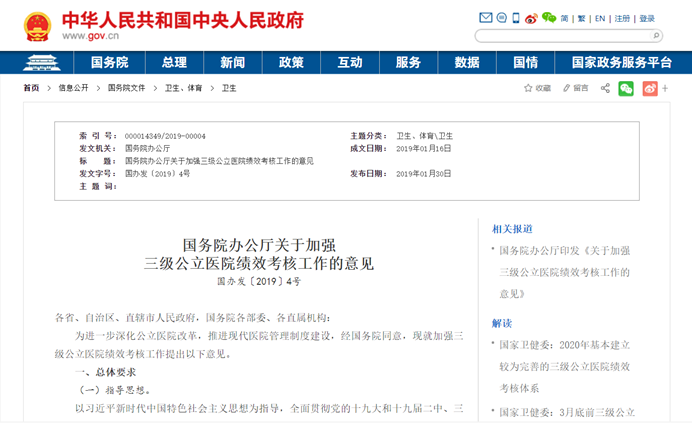Switch language to 繁 traditional Chinese
692x423 pixels.
coord(581,18)
